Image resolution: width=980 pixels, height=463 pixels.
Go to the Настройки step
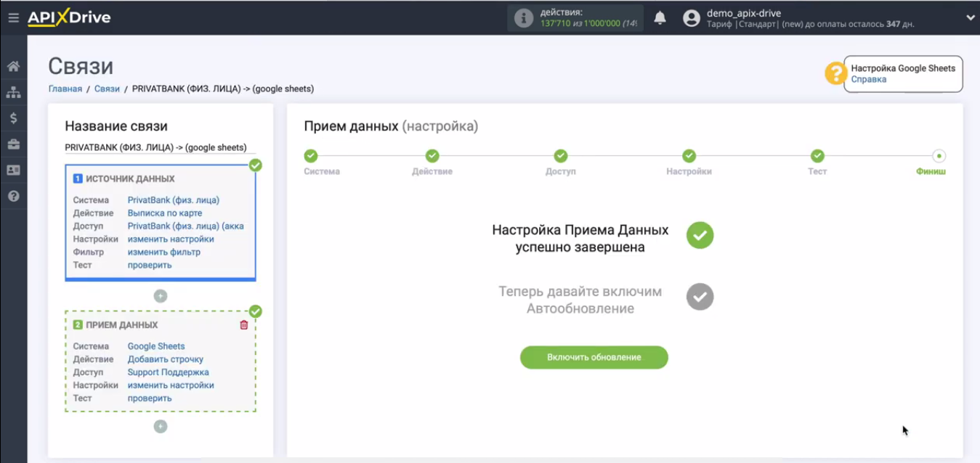pos(689,155)
